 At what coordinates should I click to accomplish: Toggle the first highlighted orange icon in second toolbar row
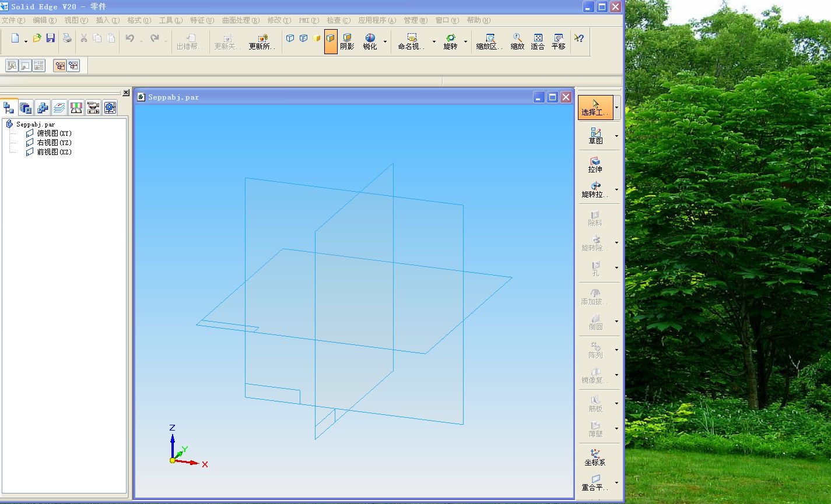(59, 65)
